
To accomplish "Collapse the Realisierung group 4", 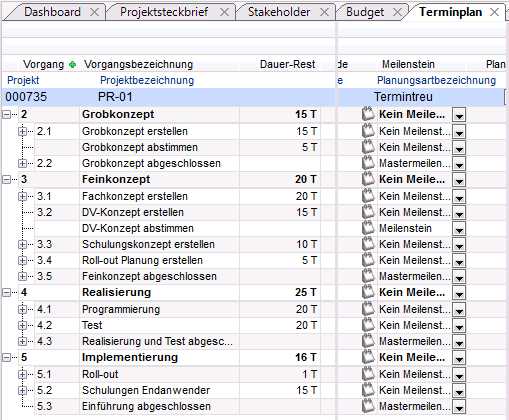I will (6, 292).
